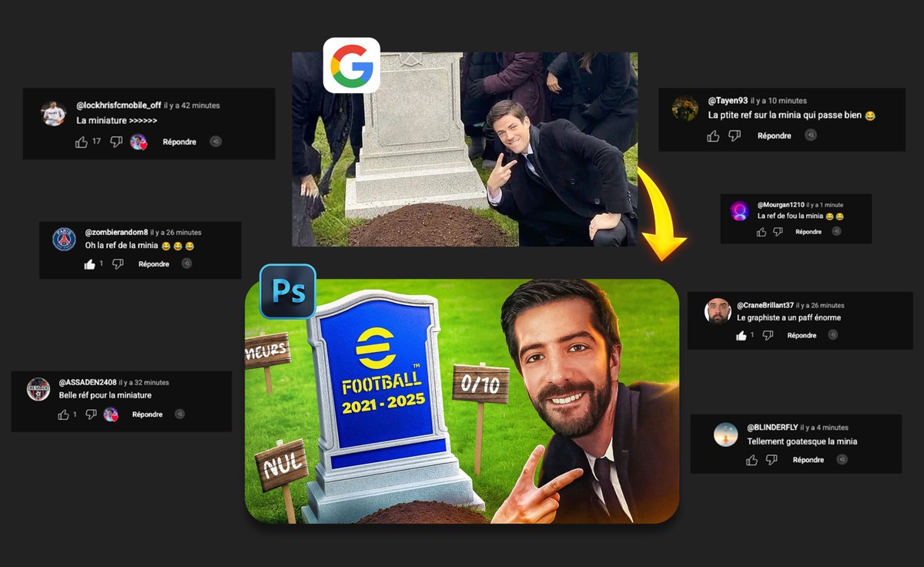This screenshot has width=924, height=567.
Task: Open the @ASSADEN2408 username link
Action: coord(88,382)
